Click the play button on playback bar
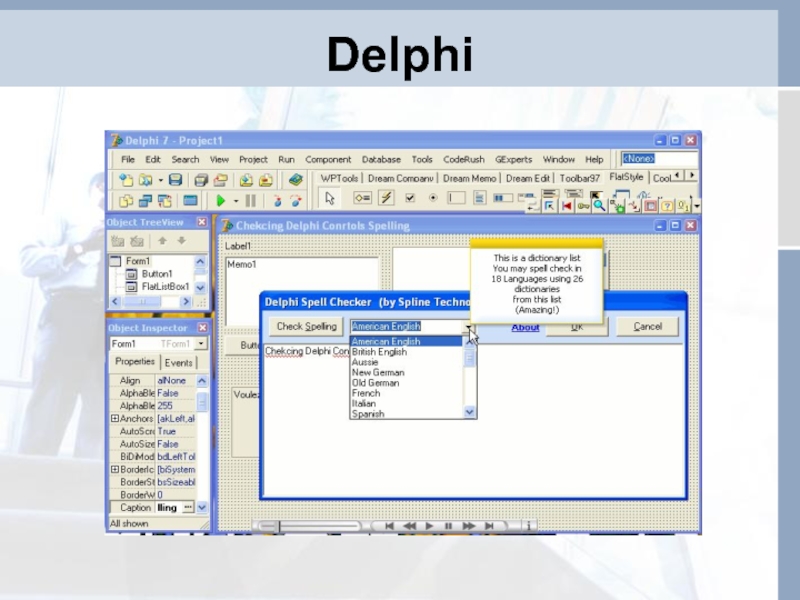Viewport: 800px width, 600px height. pos(429,526)
